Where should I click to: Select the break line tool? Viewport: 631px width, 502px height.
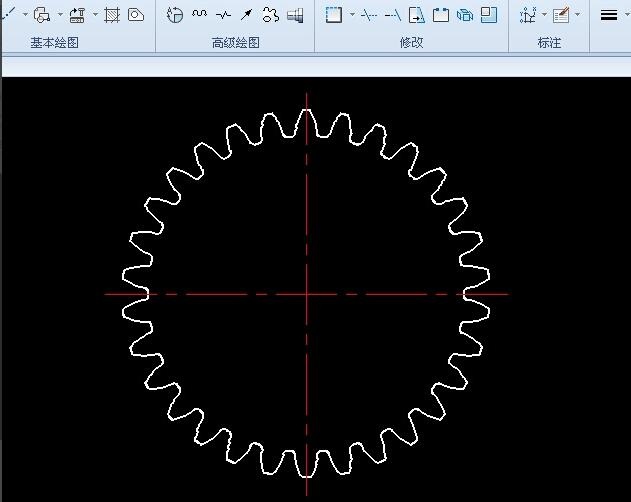[x=223, y=15]
